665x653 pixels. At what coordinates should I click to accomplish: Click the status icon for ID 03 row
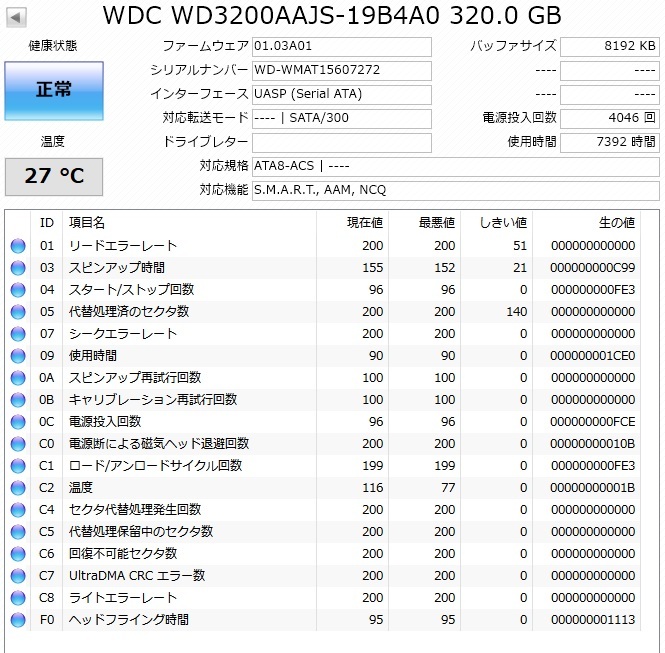tap(18, 268)
